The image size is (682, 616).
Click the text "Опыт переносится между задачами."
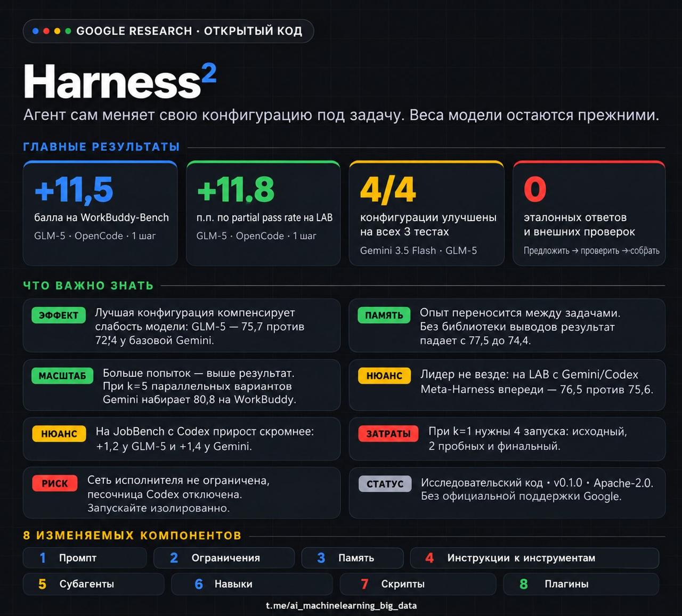520,313
